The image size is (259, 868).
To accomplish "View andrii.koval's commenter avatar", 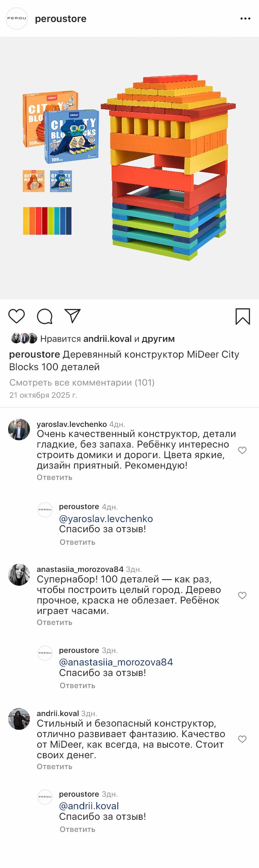I will (19, 719).
